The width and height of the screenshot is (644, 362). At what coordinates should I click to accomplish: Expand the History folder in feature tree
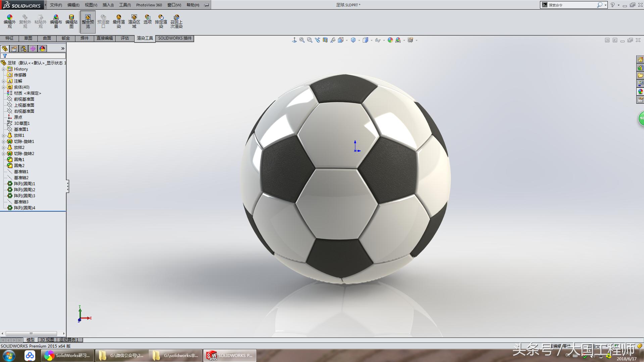click(3, 69)
